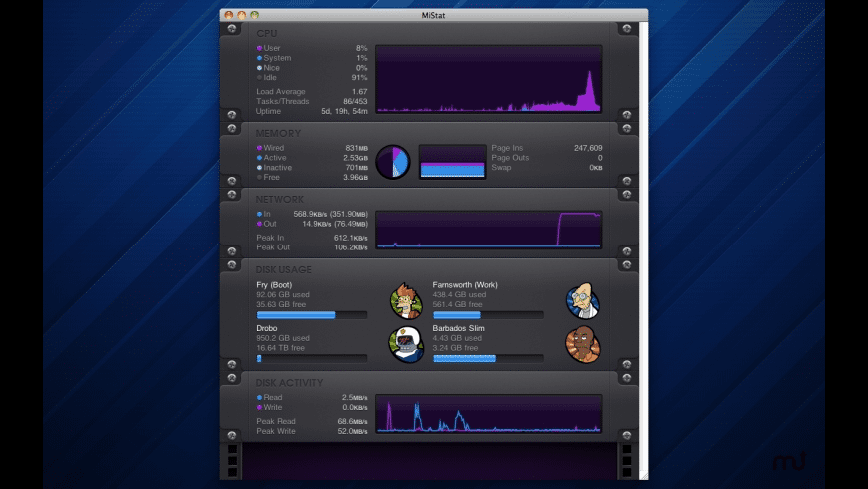Click the memory pie chart

point(393,162)
